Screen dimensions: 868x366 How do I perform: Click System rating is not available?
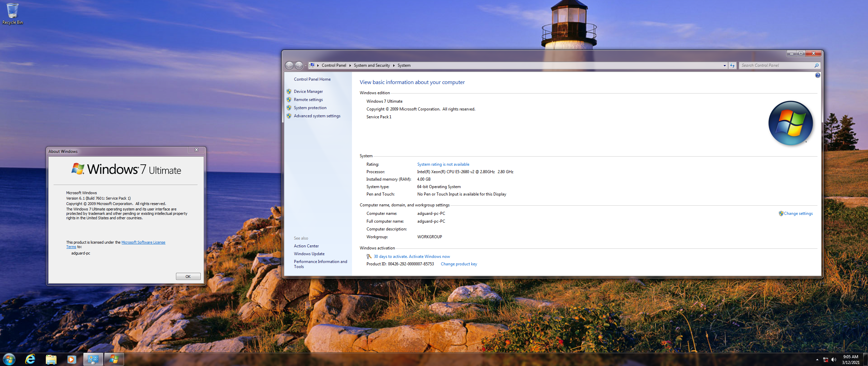point(443,164)
